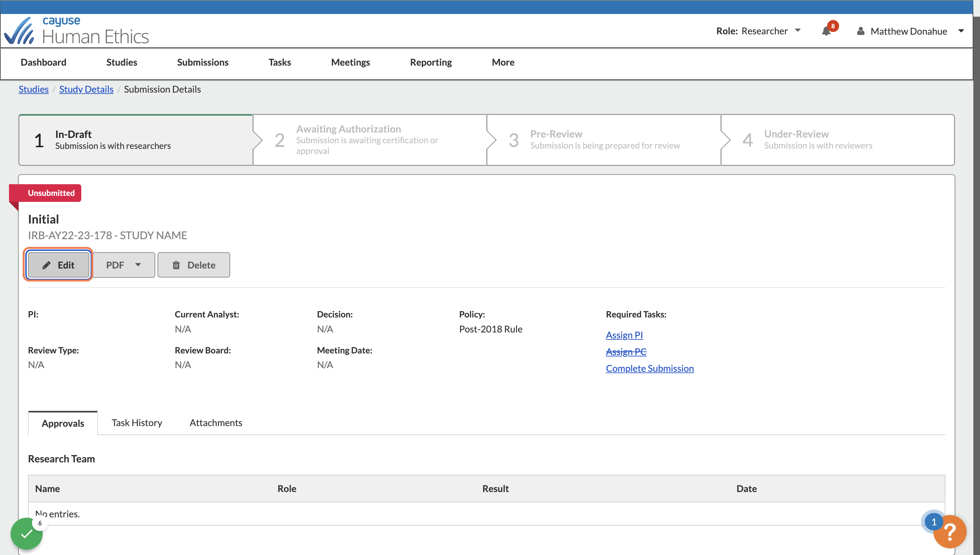980x555 pixels.
Task: Click the green checkmark checklist badge
Action: pos(26,534)
